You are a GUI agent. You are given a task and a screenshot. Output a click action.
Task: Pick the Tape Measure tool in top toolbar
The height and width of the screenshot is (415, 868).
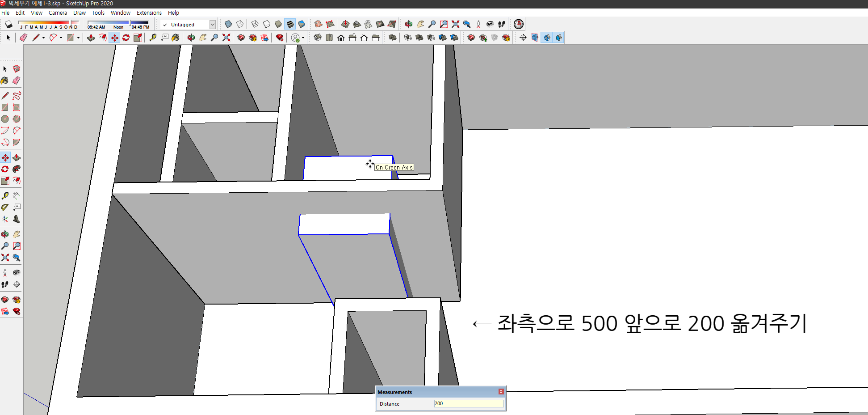[x=153, y=38]
